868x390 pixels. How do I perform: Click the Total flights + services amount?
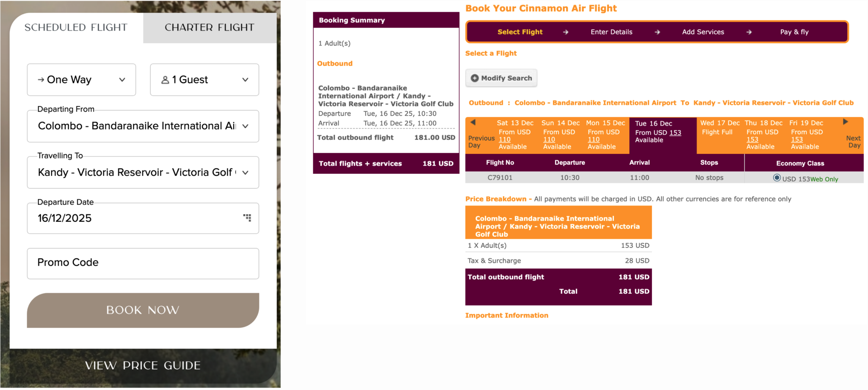tap(438, 164)
